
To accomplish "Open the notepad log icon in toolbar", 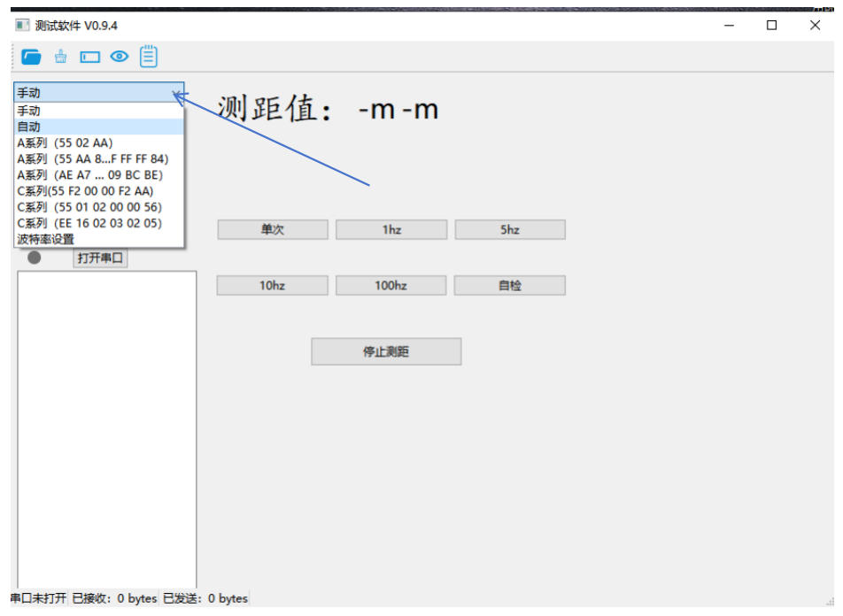I will pos(149,57).
